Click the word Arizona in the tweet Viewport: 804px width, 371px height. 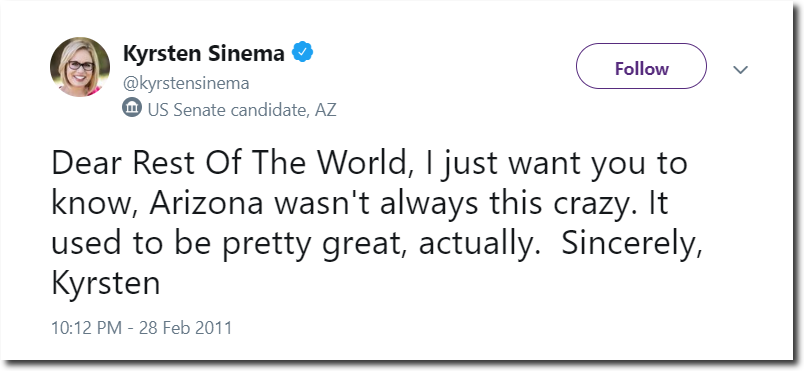[207, 203]
